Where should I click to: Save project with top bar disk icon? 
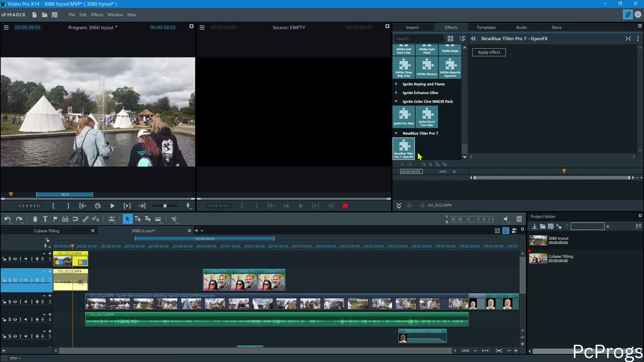point(55,15)
